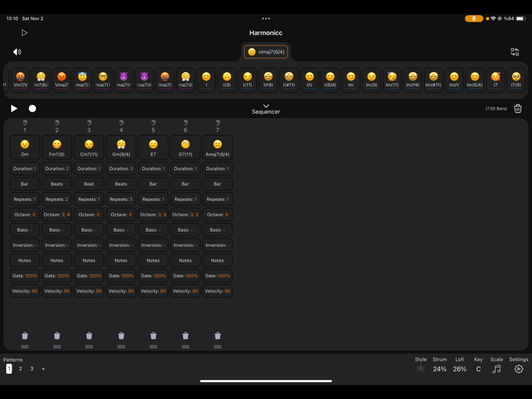Open the three-dot multitasking menu at top
532x399 pixels.
point(266,19)
